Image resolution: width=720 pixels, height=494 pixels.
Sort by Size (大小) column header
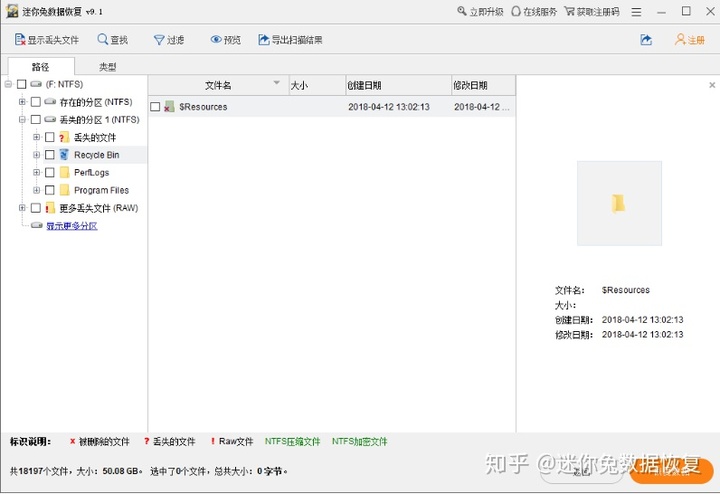click(316, 85)
